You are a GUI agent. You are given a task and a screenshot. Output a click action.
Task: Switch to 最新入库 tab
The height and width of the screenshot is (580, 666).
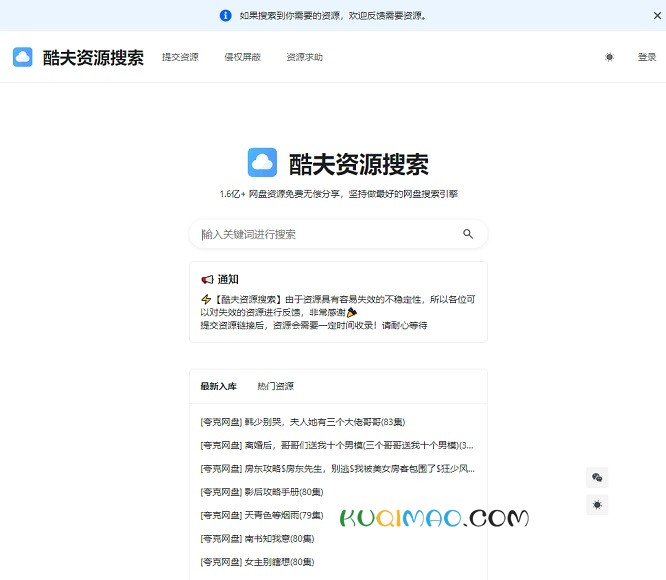point(218,386)
